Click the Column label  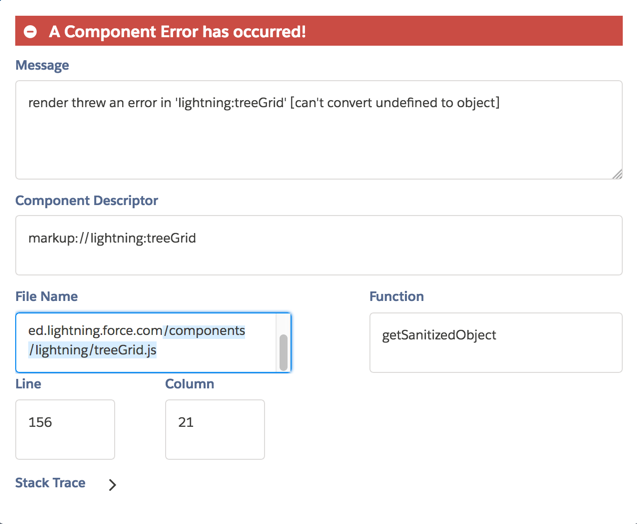[x=189, y=383]
